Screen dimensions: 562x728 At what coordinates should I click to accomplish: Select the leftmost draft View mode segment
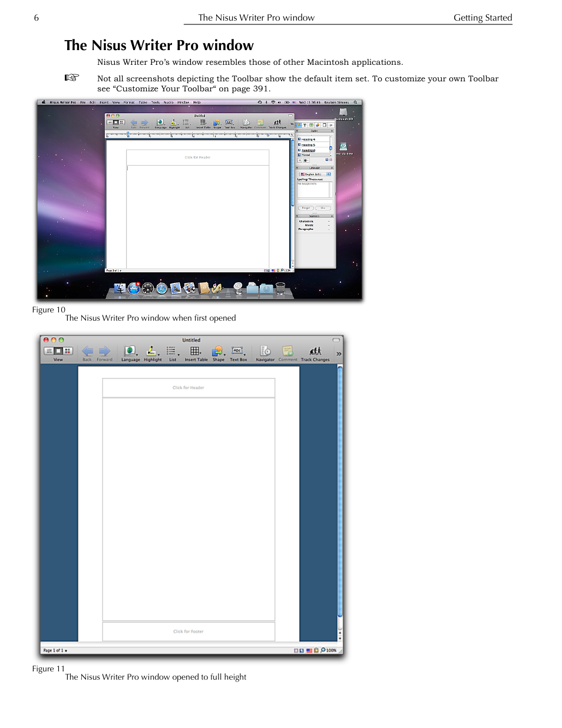[49, 351]
